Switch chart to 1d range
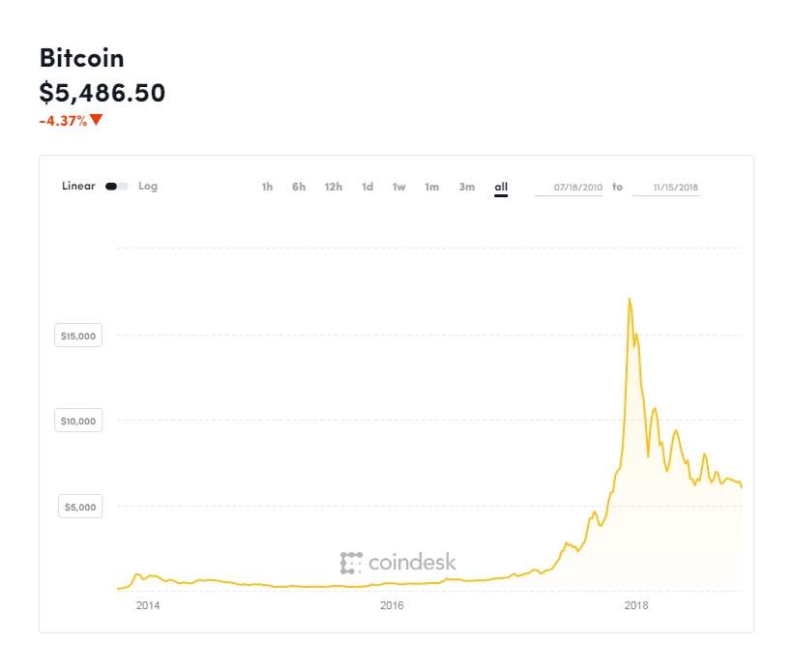Image resolution: width=793 pixels, height=672 pixels. click(x=367, y=187)
